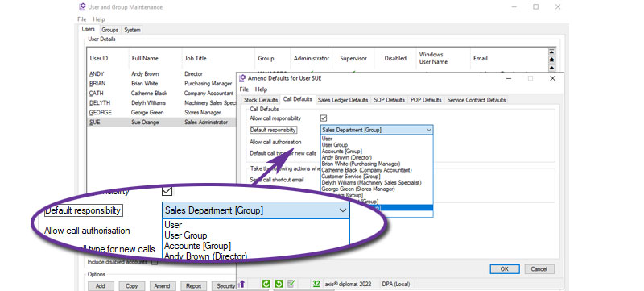Viewport: 644px width, 291px height.
Task: Click the Job Title column header
Action: click(196, 58)
